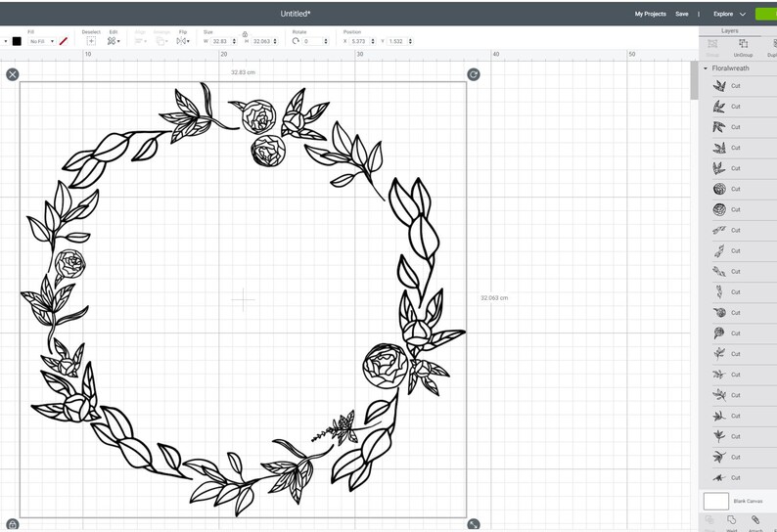Toggle the size aspect-ratio lock icon

pos(245,34)
